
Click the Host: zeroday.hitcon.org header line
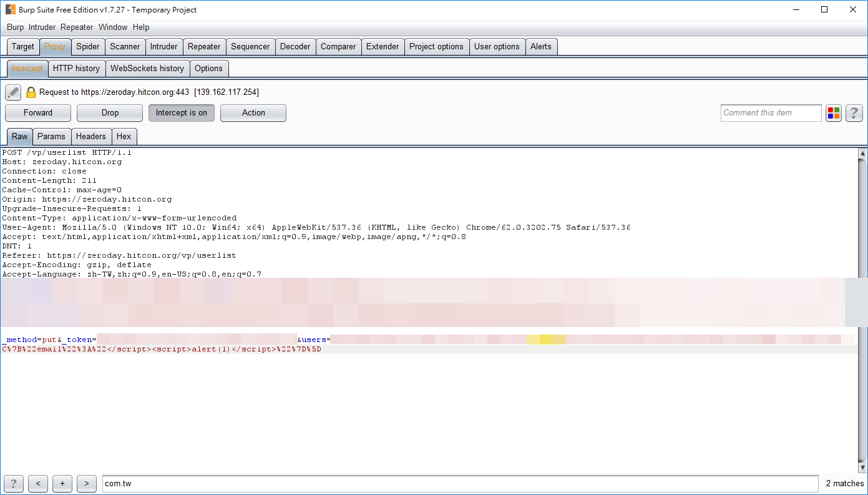pos(62,162)
